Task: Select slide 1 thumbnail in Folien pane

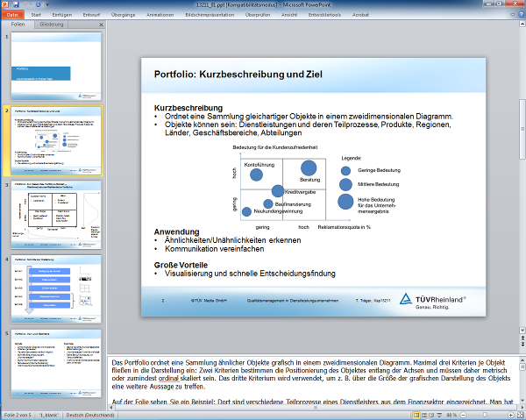Action: coord(57,67)
